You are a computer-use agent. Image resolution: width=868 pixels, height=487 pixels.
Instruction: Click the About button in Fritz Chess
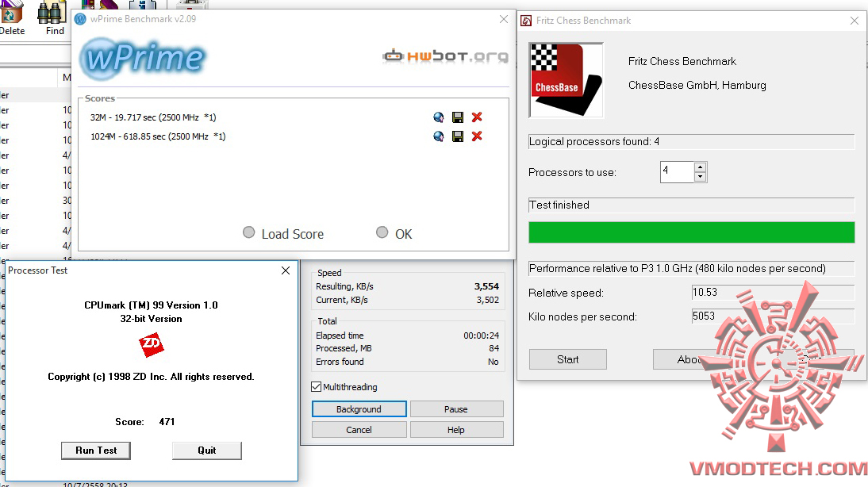(689, 359)
